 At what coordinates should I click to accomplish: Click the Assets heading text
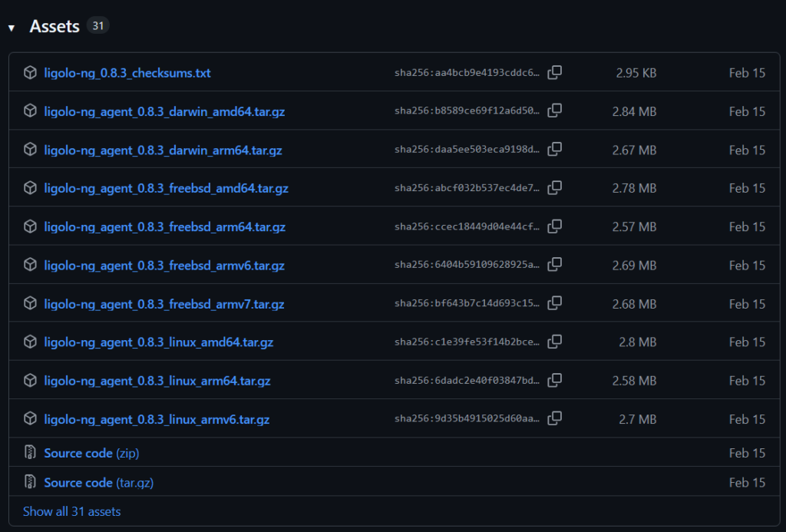54,26
